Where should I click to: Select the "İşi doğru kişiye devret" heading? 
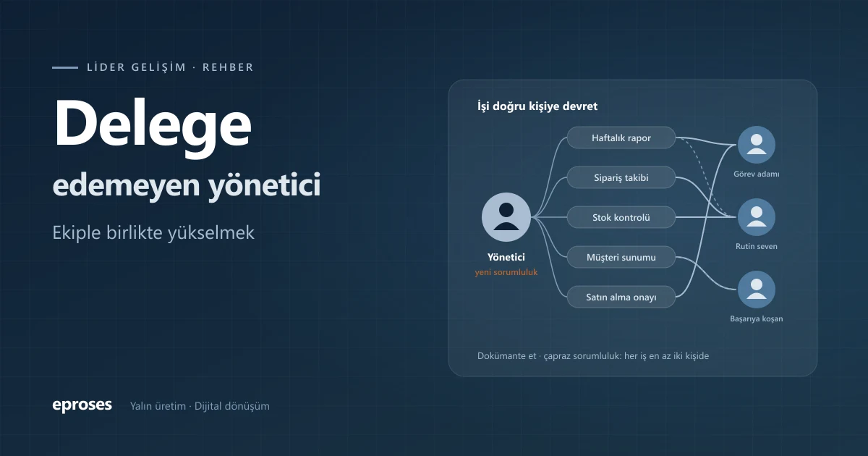click(x=537, y=106)
